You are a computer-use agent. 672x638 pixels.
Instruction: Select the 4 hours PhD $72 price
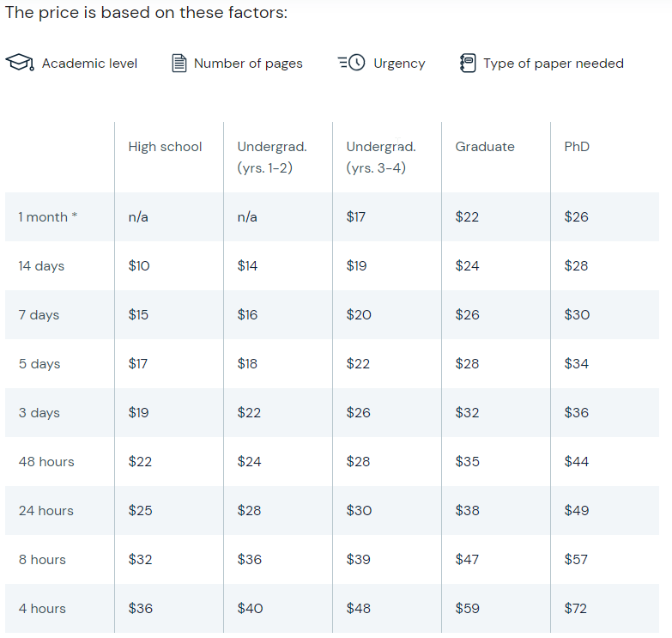[575, 609]
